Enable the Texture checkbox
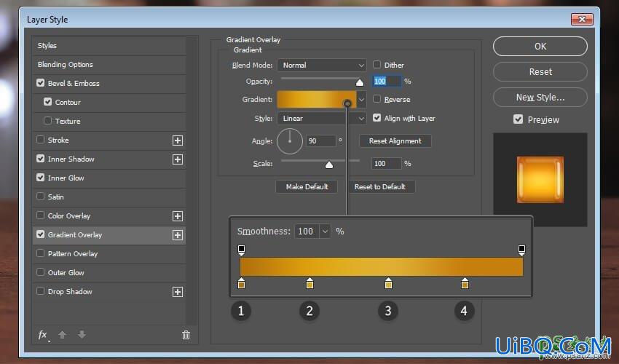619x364 pixels. (48, 120)
